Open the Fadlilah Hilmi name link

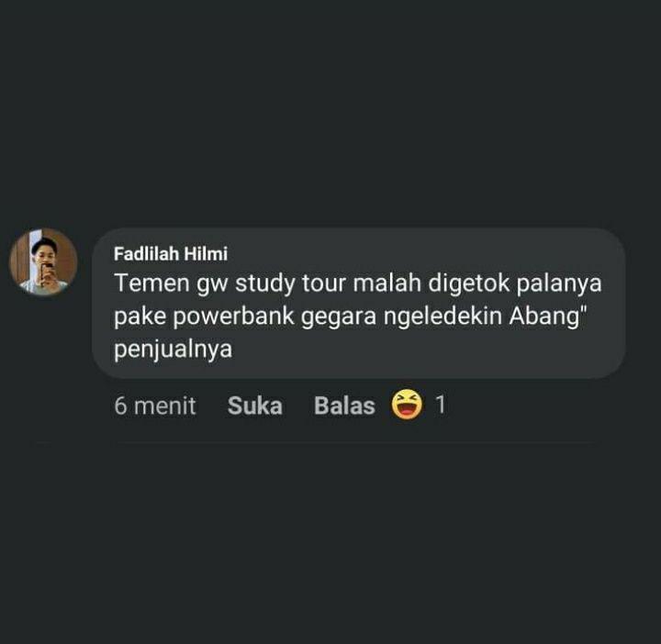click(171, 254)
